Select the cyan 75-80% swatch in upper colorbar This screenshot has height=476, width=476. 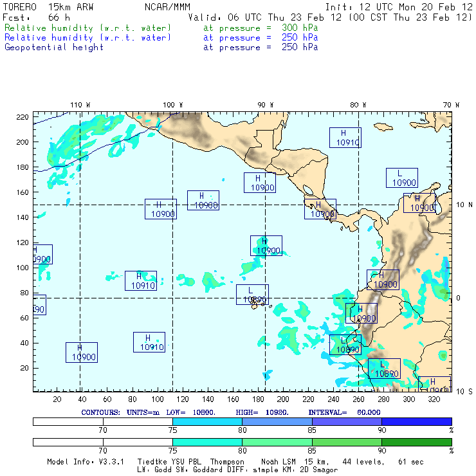[x=207, y=421]
